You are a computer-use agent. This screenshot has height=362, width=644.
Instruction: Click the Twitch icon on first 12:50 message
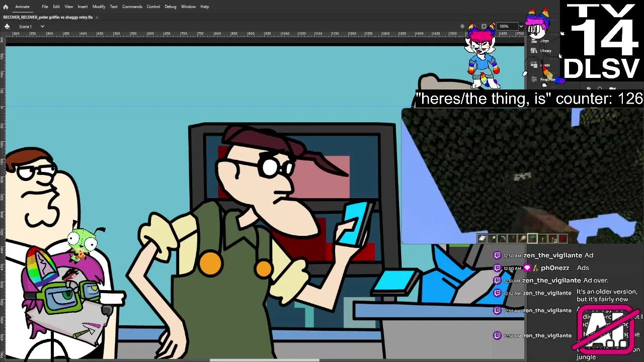click(x=498, y=255)
